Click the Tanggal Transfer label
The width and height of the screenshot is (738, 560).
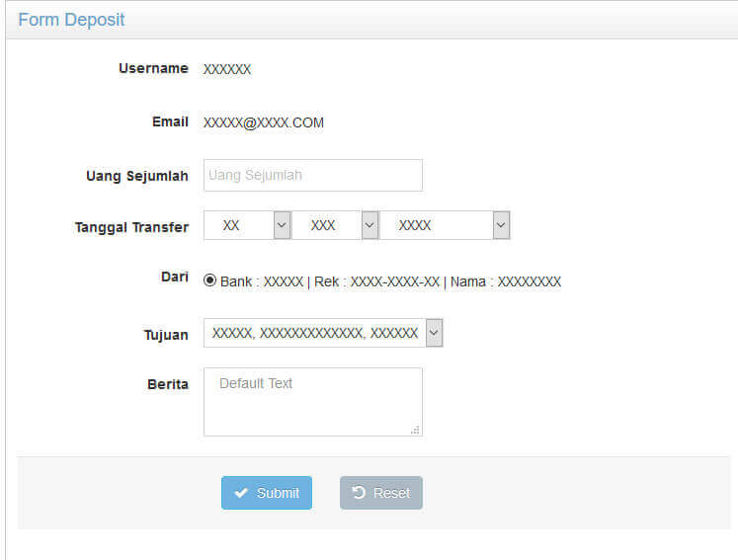point(131,227)
